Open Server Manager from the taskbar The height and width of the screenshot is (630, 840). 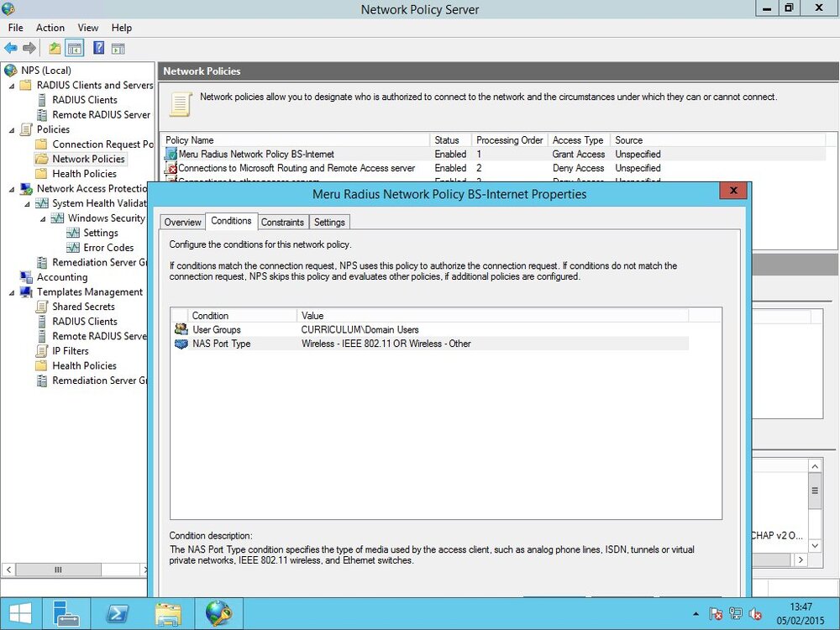pos(66,613)
